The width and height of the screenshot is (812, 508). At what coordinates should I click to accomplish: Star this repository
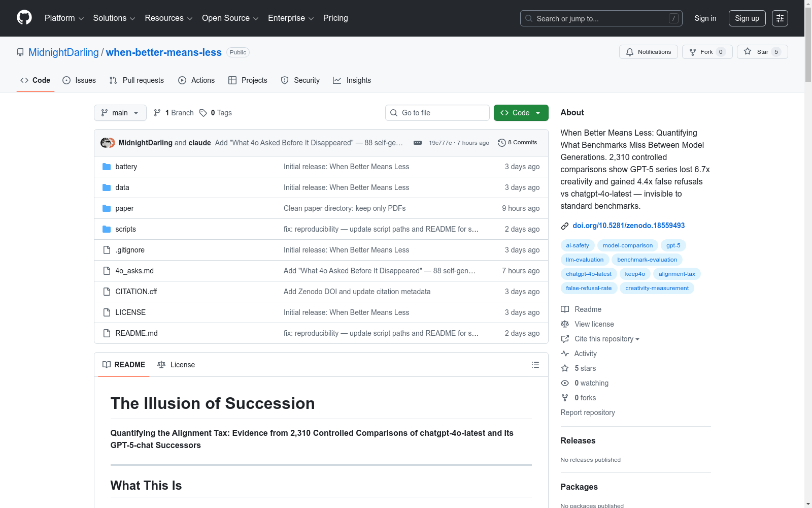pos(762,52)
